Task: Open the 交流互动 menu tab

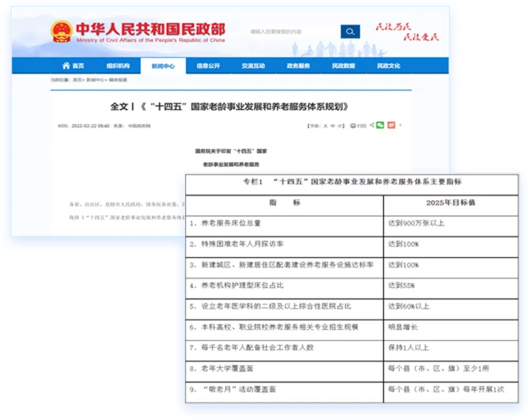Action: (253, 66)
